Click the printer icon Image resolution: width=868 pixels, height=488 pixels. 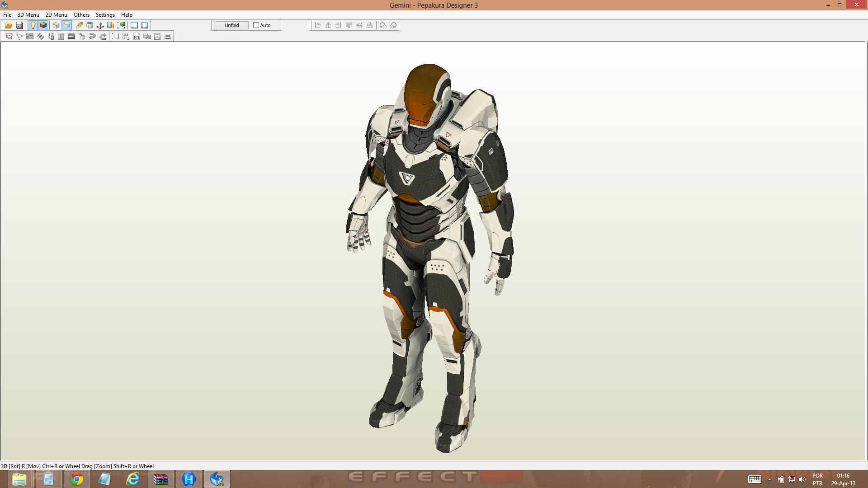point(168,37)
